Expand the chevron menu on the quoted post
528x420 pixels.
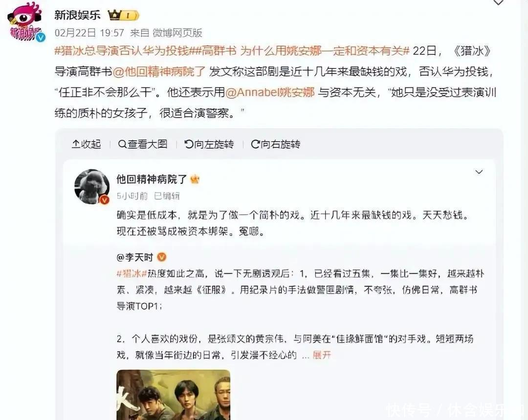point(479,172)
